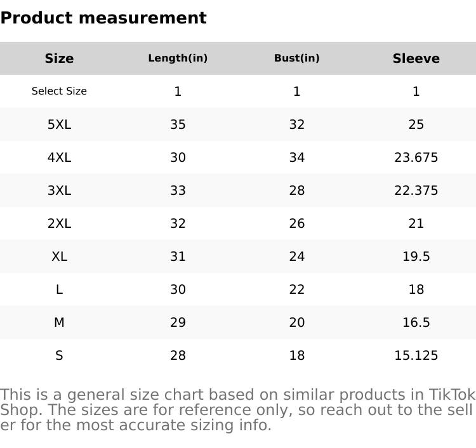The width and height of the screenshot is (476, 448).
Task: Select the XL size row label
Action: [59, 256]
